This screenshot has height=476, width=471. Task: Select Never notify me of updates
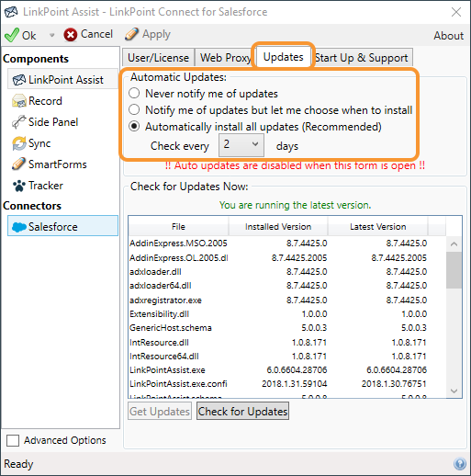(x=134, y=93)
